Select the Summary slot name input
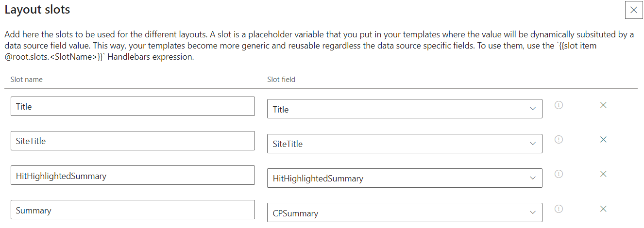The height and width of the screenshot is (228, 644). [133, 210]
